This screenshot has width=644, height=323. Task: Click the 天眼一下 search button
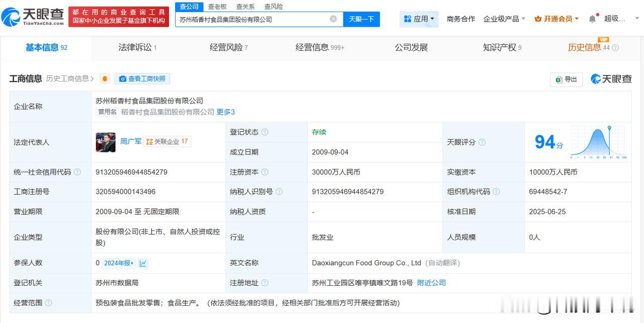[361, 19]
